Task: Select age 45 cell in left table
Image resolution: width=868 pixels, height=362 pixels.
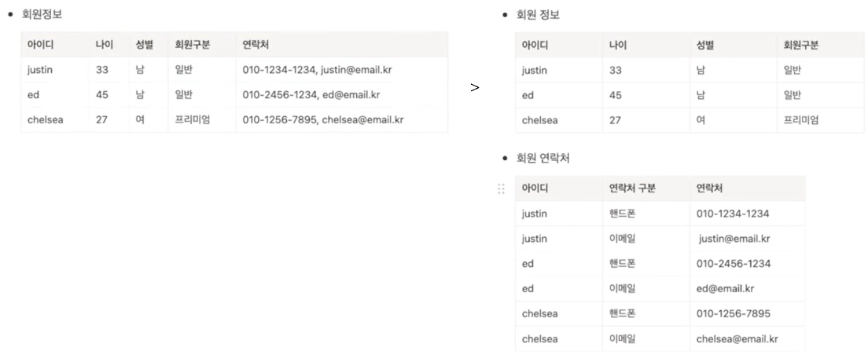Action: (x=109, y=95)
